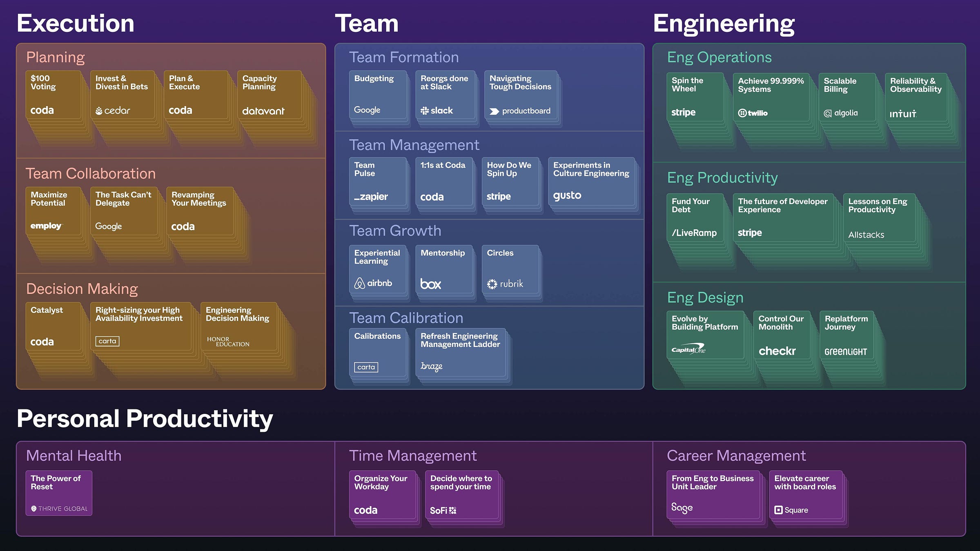
Task: Click the Reorgs done at Slack card
Action: click(445, 95)
